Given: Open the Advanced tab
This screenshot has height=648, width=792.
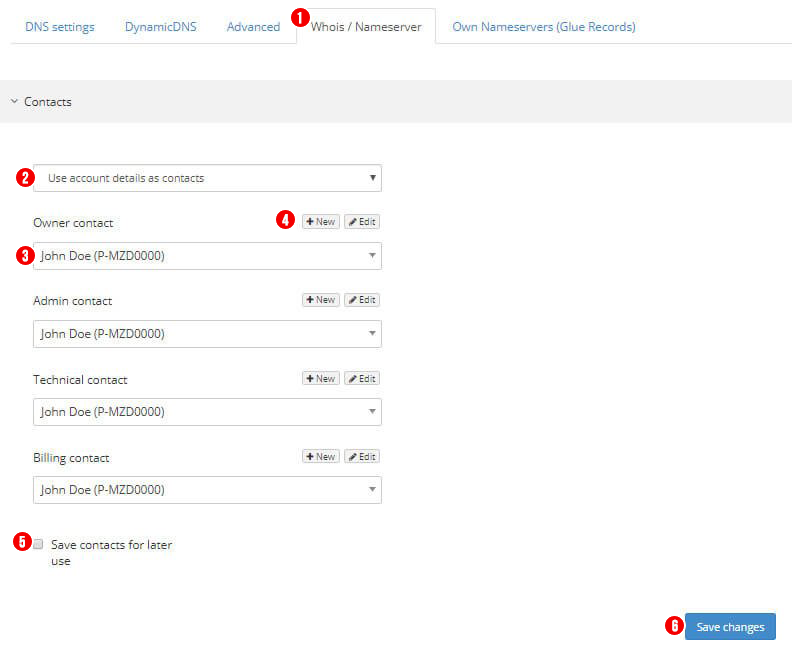Looking at the screenshot, I should pos(253,27).
